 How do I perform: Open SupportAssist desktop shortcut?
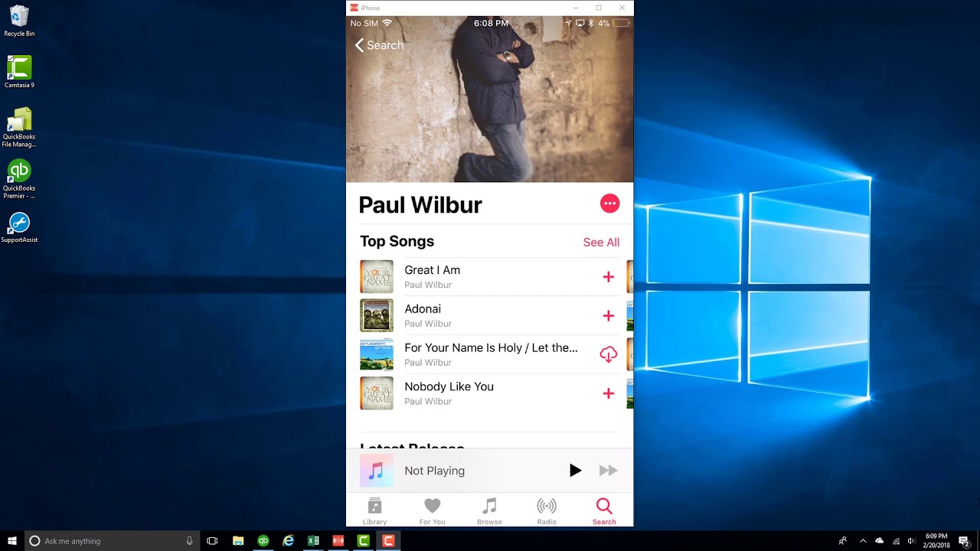pos(19,227)
